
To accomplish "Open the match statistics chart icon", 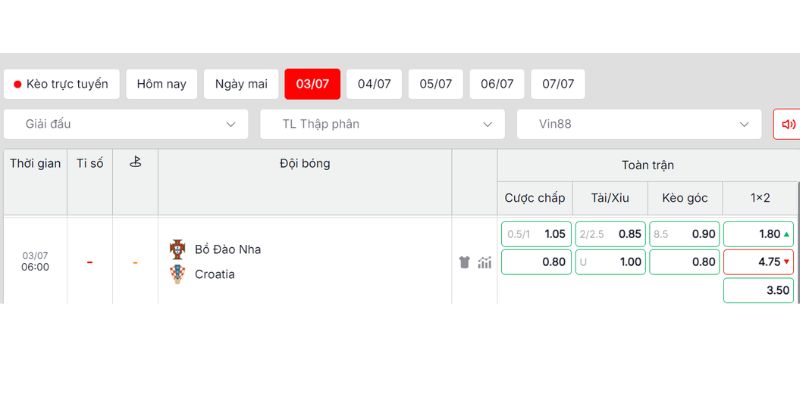I will [x=485, y=262].
